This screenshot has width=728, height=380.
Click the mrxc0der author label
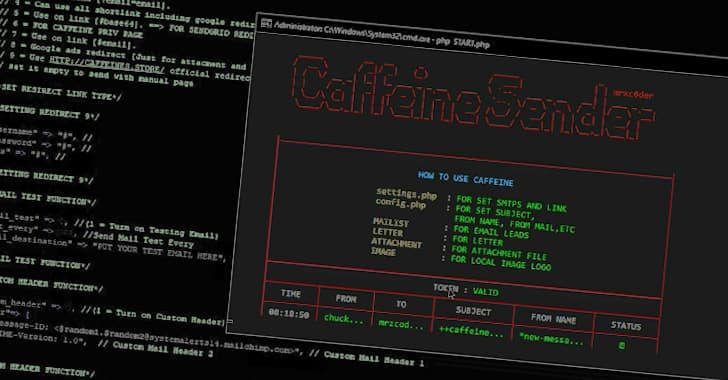pyautogui.click(x=633, y=94)
